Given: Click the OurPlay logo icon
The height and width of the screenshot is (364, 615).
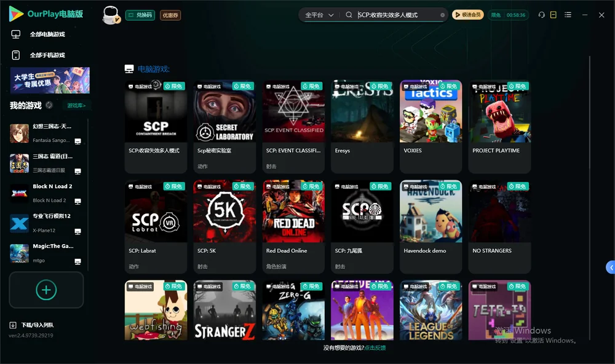Looking at the screenshot, I should click(16, 14).
